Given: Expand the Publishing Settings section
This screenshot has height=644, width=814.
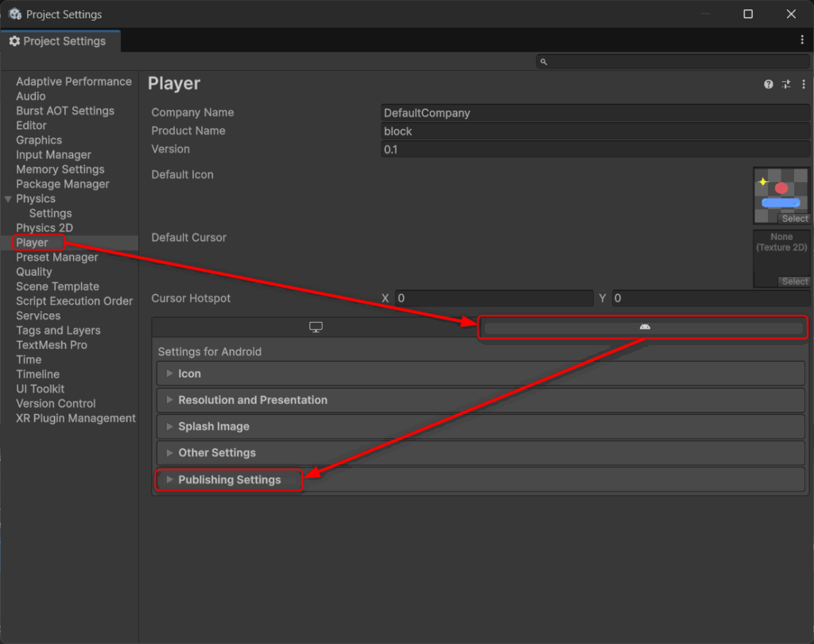Looking at the screenshot, I should click(x=481, y=479).
